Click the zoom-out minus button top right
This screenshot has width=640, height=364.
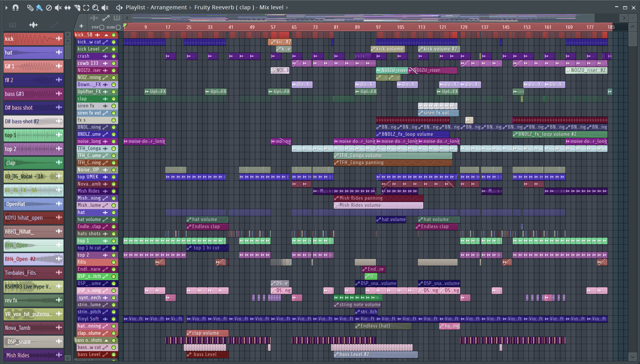click(x=633, y=18)
